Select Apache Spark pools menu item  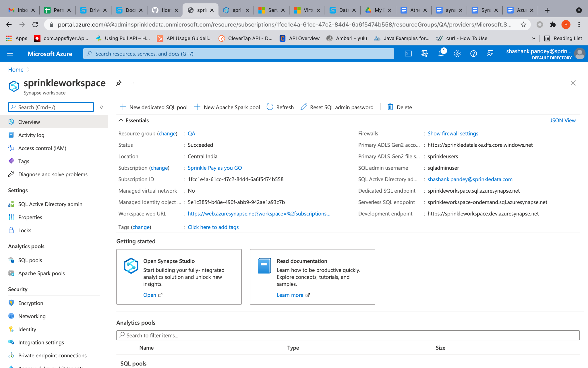[x=41, y=273]
